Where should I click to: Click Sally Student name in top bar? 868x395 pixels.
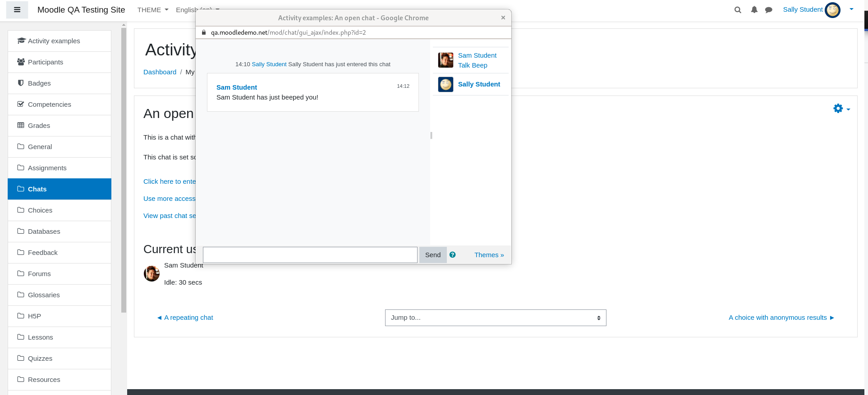tap(803, 9)
